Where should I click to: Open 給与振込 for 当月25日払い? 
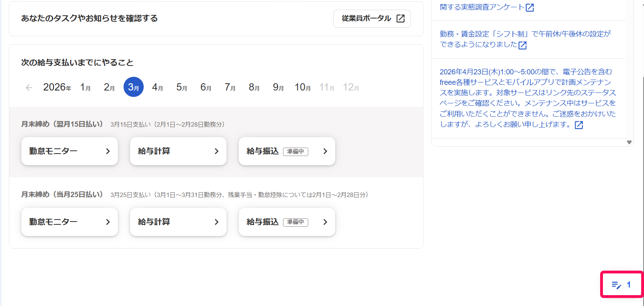click(x=287, y=222)
